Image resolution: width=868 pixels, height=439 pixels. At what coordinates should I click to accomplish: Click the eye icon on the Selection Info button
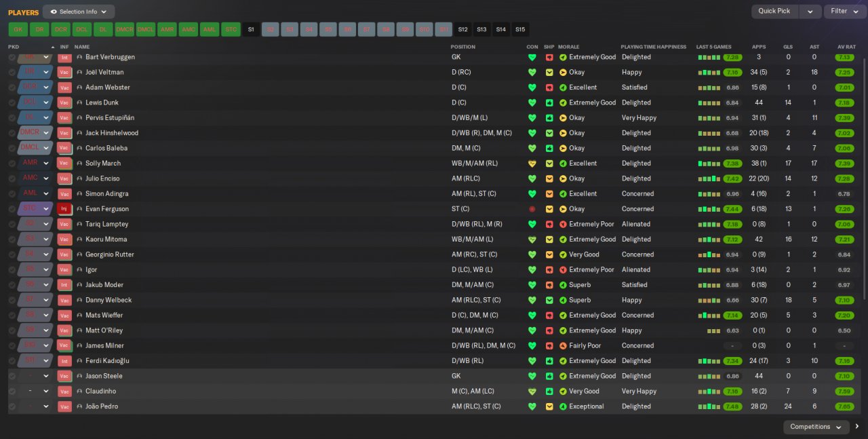click(x=54, y=12)
